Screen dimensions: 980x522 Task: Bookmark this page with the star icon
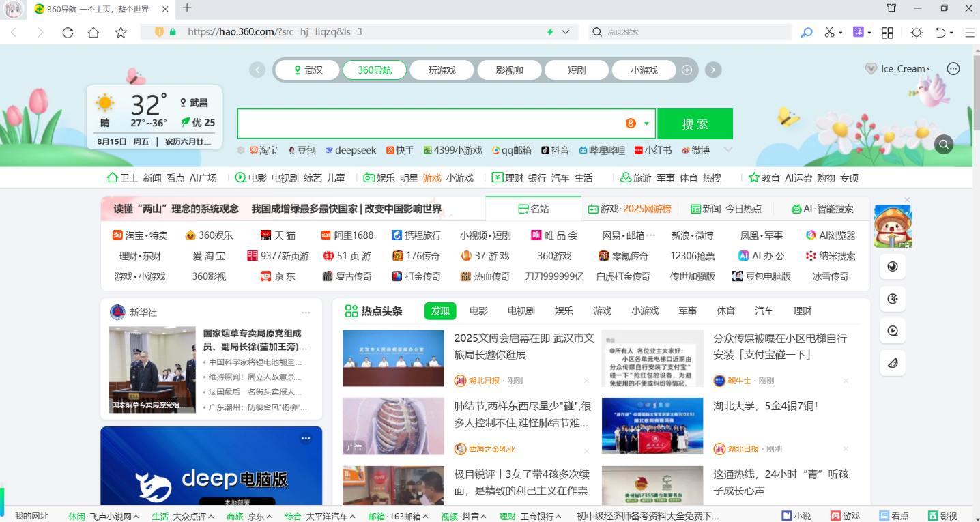(121, 33)
